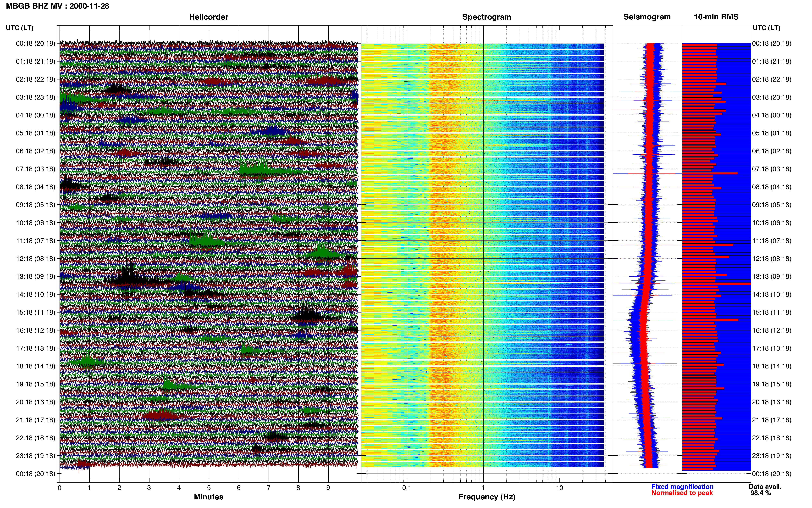Click RMS-side time label "04:18 (00:18)"
The width and height of the screenshot is (812, 508).
point(772,115)
